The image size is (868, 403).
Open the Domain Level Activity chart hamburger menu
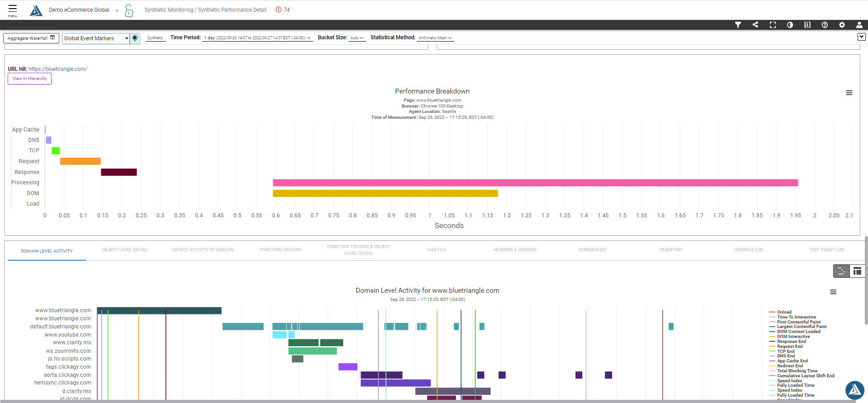pos(833,292)
